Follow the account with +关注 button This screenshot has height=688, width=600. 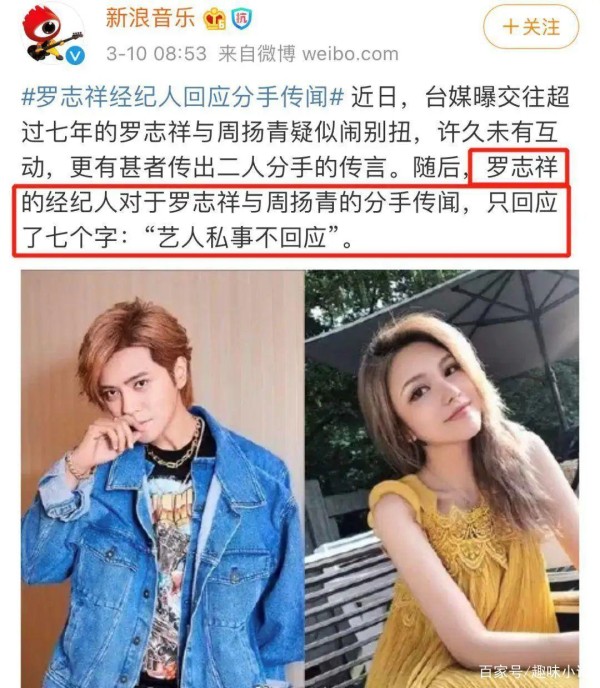click(531, 27)
